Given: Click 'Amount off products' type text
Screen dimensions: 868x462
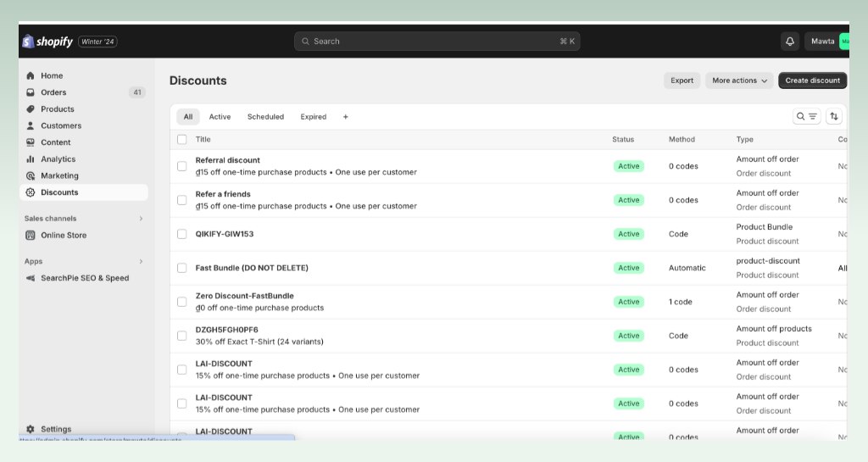Looking at the screenshot, I should (774, 329).
